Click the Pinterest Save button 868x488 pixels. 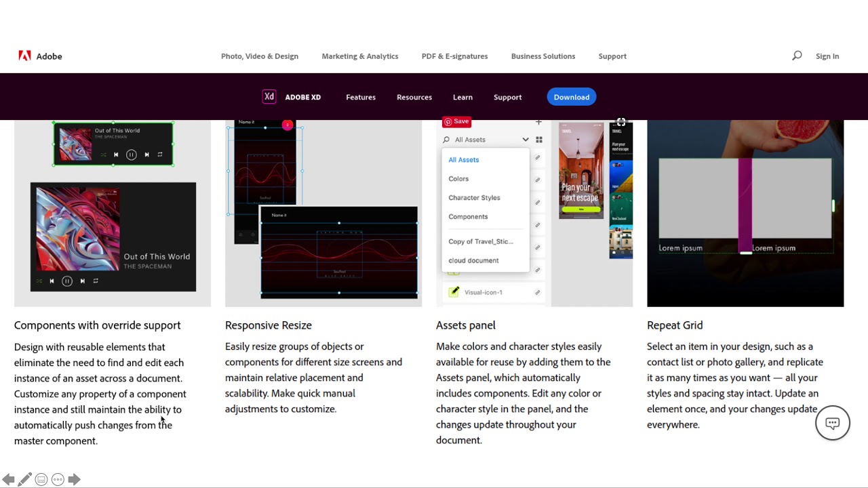coord(456,121)
